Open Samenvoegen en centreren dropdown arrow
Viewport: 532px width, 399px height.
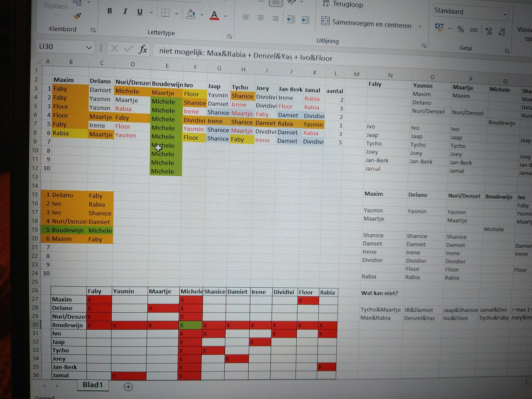coord(420,26)
